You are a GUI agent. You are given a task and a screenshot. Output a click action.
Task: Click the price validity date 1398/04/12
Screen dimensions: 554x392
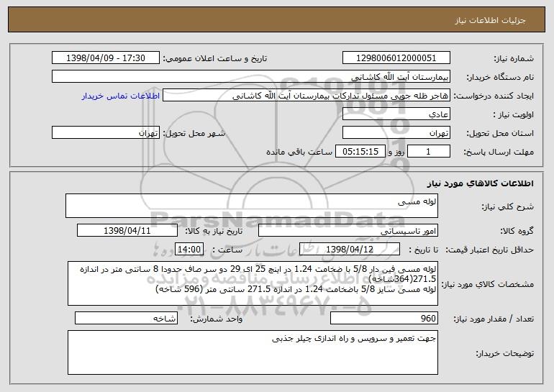(x=350, y=250)
